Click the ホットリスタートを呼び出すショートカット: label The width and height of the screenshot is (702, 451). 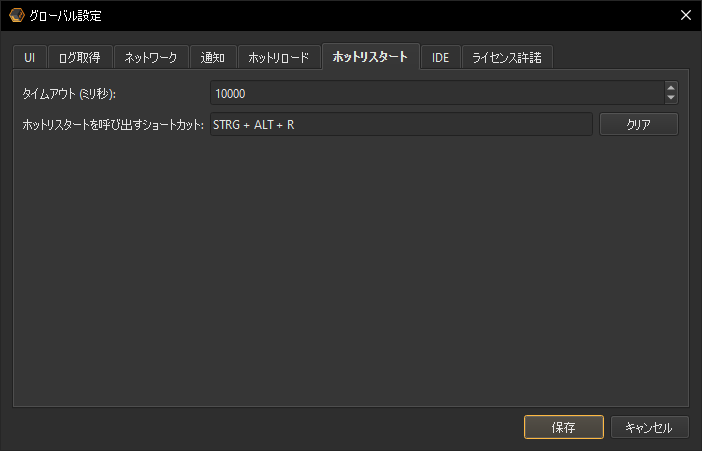[113, 125]
